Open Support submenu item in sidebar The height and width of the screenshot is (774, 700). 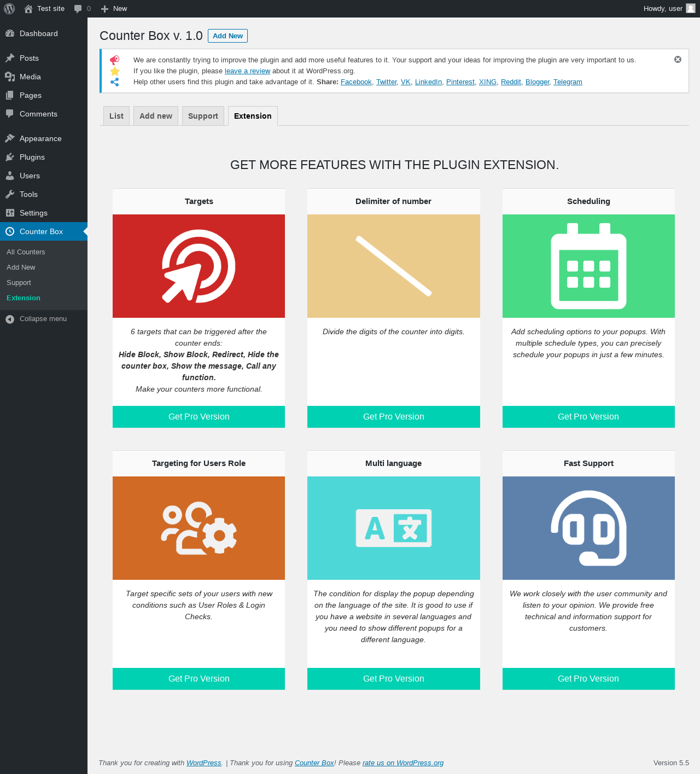(19, 283)
